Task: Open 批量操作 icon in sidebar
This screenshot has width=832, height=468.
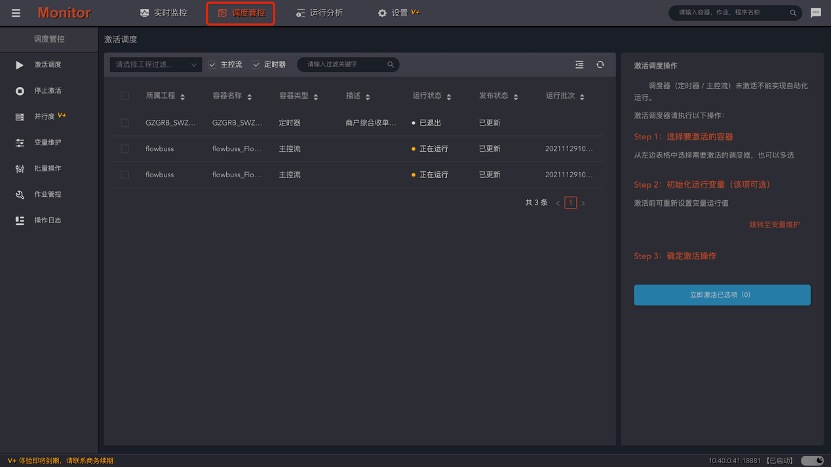Action: [20, 169]
